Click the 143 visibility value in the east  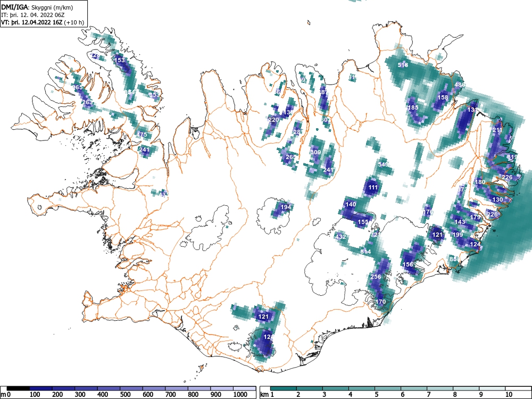[x=460, y=222]
